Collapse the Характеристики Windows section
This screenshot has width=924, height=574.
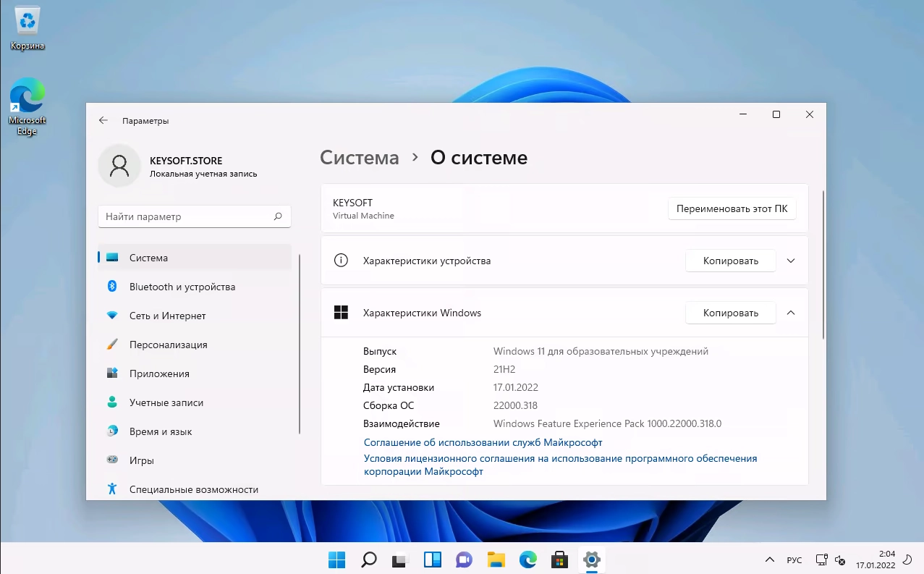pyautogui.click(x=791, y=313)
